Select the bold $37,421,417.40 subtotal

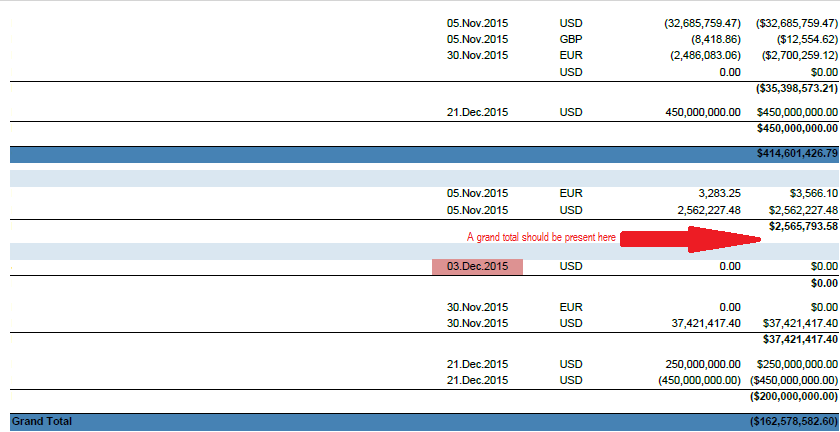point(800,339)
